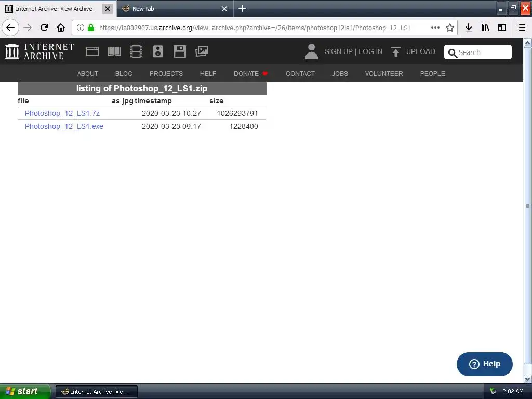Viewport: 532px width, 399px height.
Task: Open the Photoshop_12_LS1.7z file link
Action: click(62, 113)
